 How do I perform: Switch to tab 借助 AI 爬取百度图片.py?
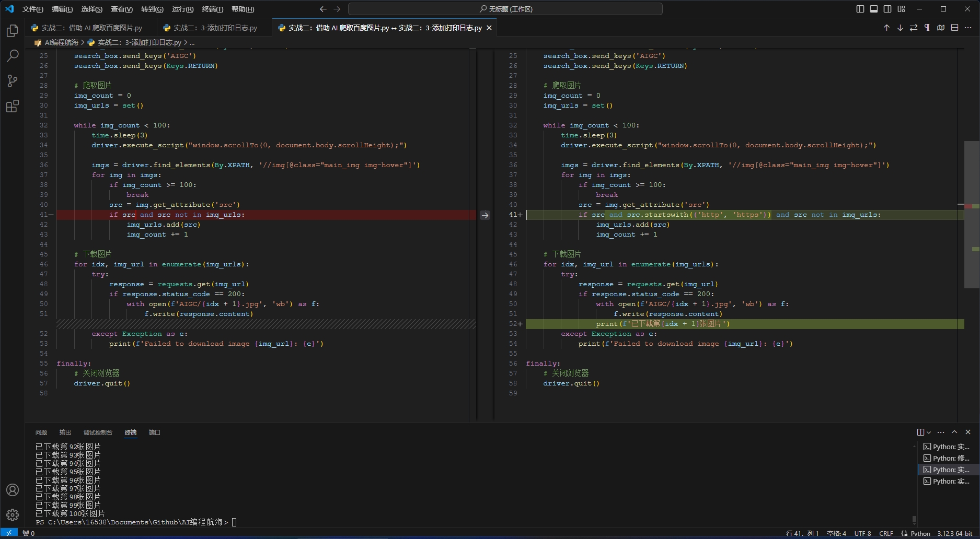[x=91, y=28]
